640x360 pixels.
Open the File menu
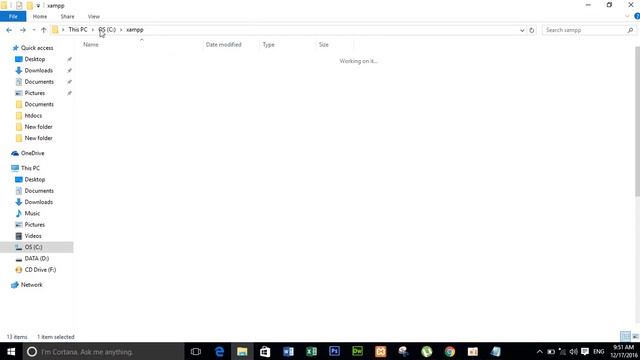click(x=13, y=16)
